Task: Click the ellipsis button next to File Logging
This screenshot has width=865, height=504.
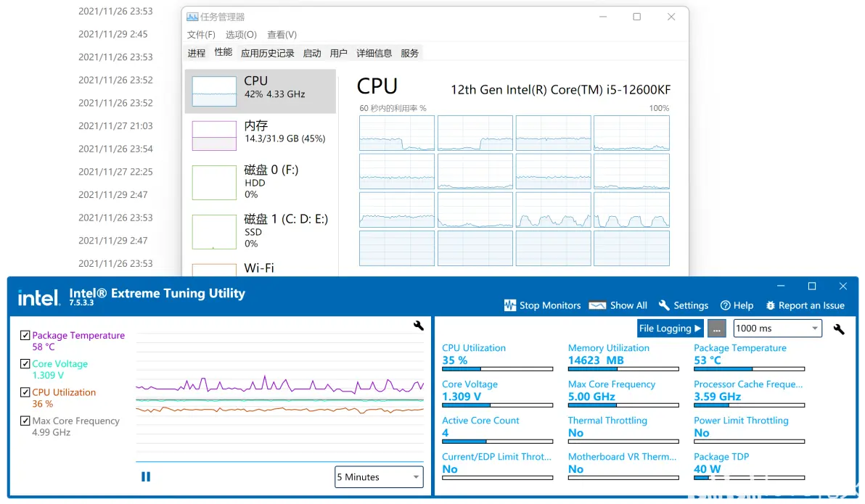Action: point(716,329)
